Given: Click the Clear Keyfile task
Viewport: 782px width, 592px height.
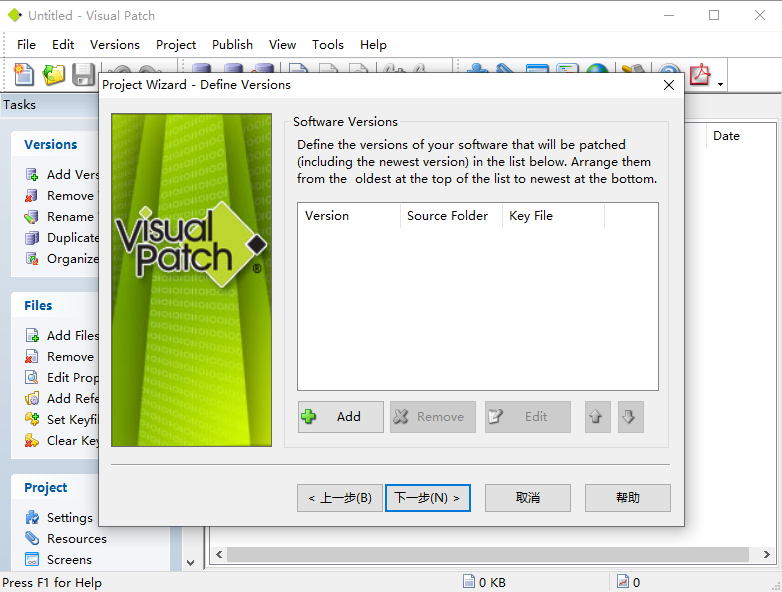Looking at the screenshot, I should tap(62, 440).
